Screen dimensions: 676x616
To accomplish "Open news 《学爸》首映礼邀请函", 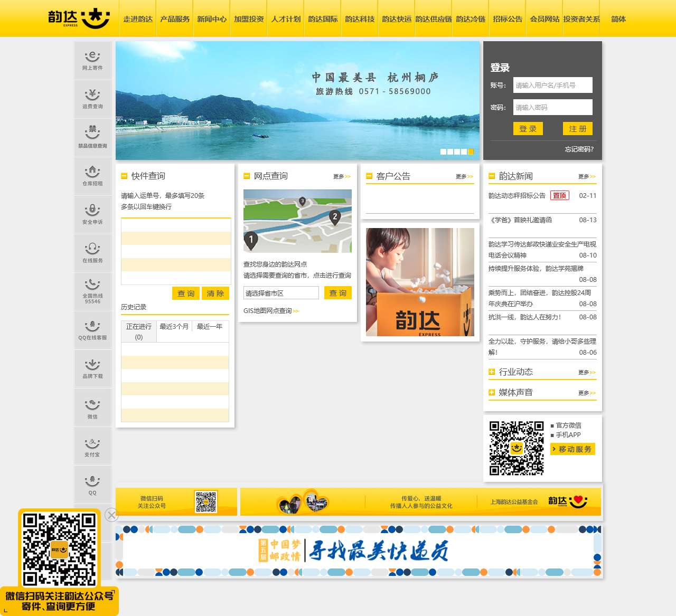I will click(520, 220).
